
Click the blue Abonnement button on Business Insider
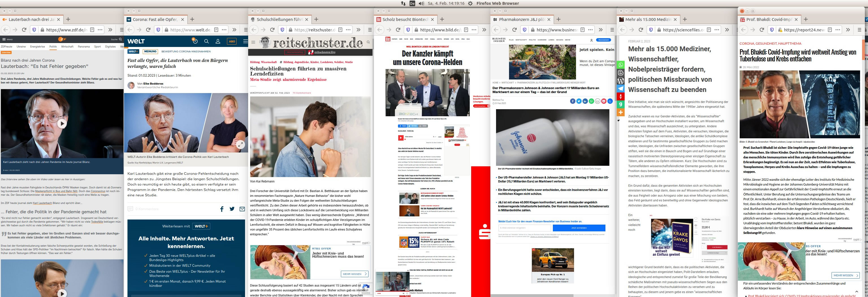point(603,40)
